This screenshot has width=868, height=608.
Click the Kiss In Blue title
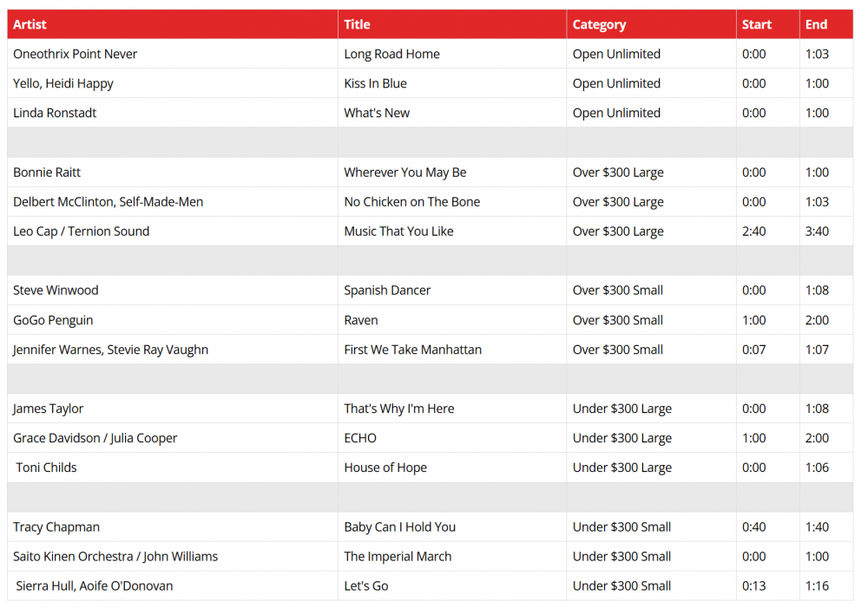[375, 83]
